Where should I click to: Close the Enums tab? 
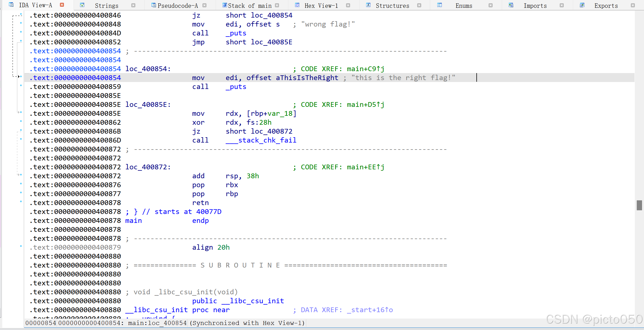(491, 5)
